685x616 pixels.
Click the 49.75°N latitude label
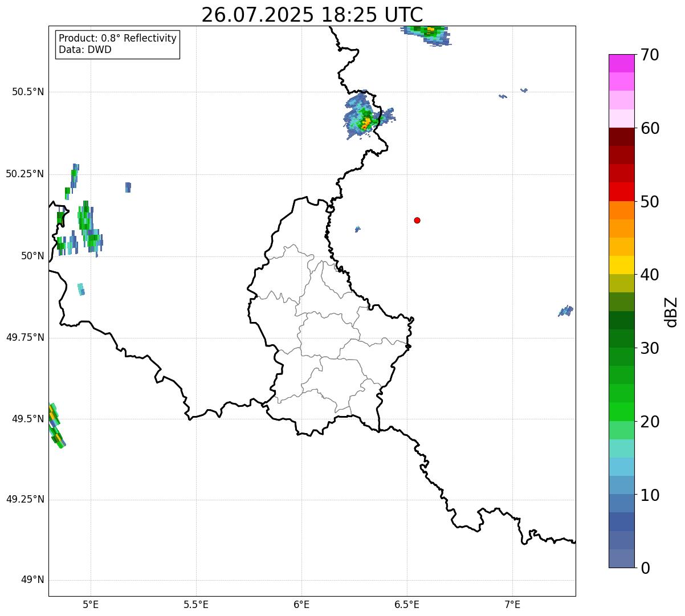click(x=25, y=337)
